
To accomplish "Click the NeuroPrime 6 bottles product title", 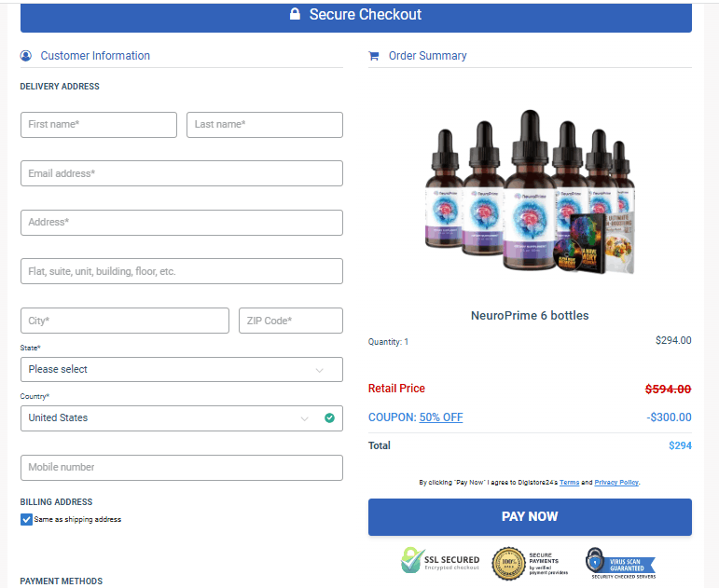I will pos(530,315).
